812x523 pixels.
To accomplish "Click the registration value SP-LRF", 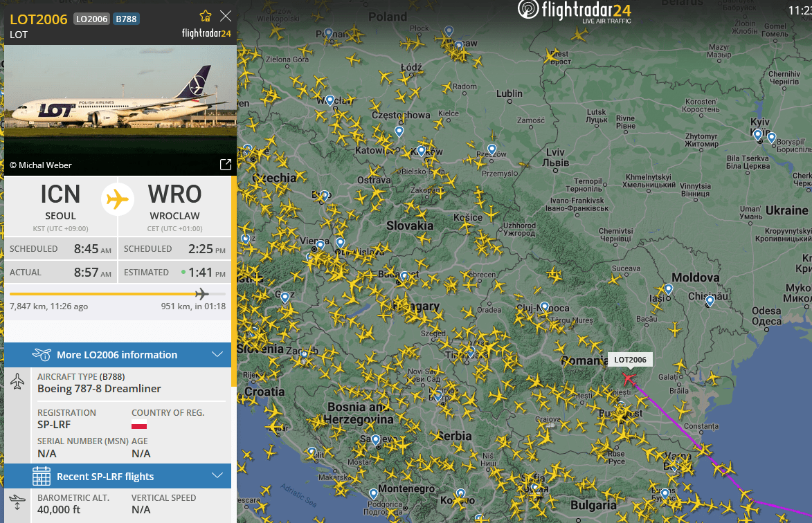I will click(54, 425).
